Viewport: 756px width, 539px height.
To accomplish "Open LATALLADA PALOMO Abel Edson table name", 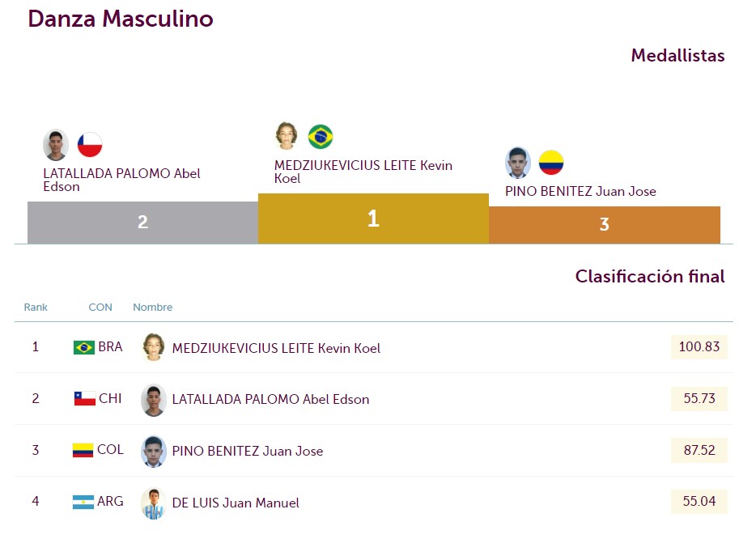I will pos(270,399).
